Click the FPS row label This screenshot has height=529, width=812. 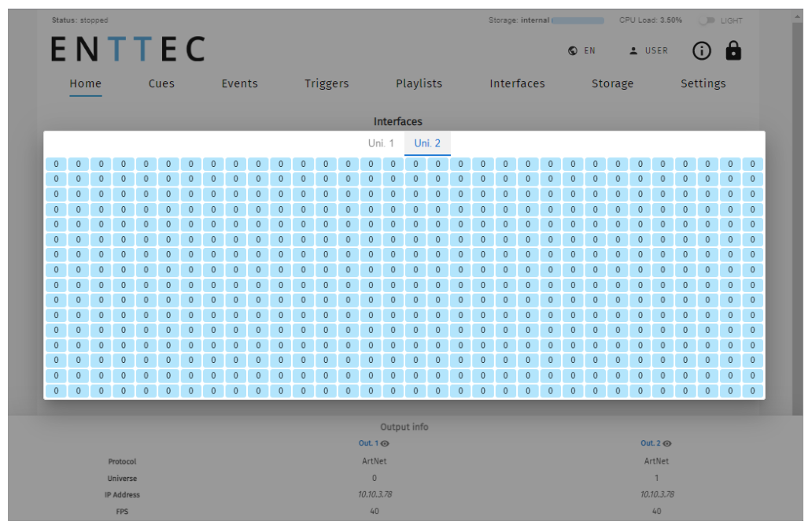pyautogui.click(x=122, y=512)
